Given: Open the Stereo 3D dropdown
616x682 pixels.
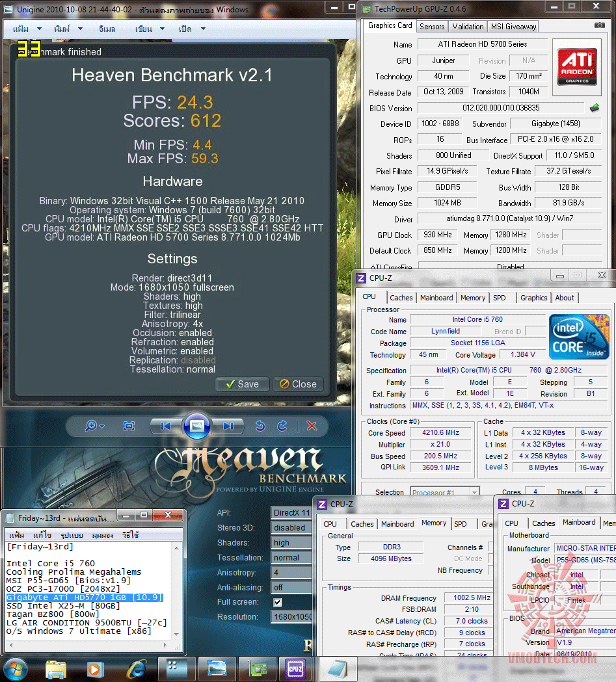Looking at the screenshot, I should pyautogui.click(x=291, y=528).
